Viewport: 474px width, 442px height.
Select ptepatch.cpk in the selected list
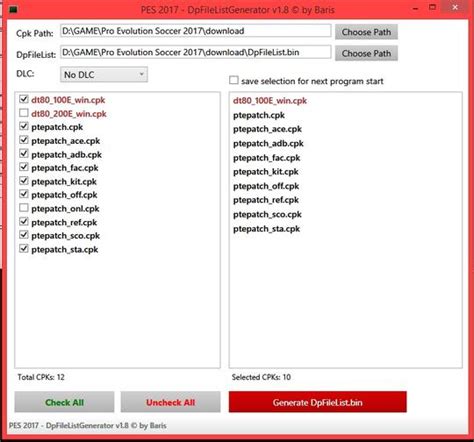click(259, 115)
